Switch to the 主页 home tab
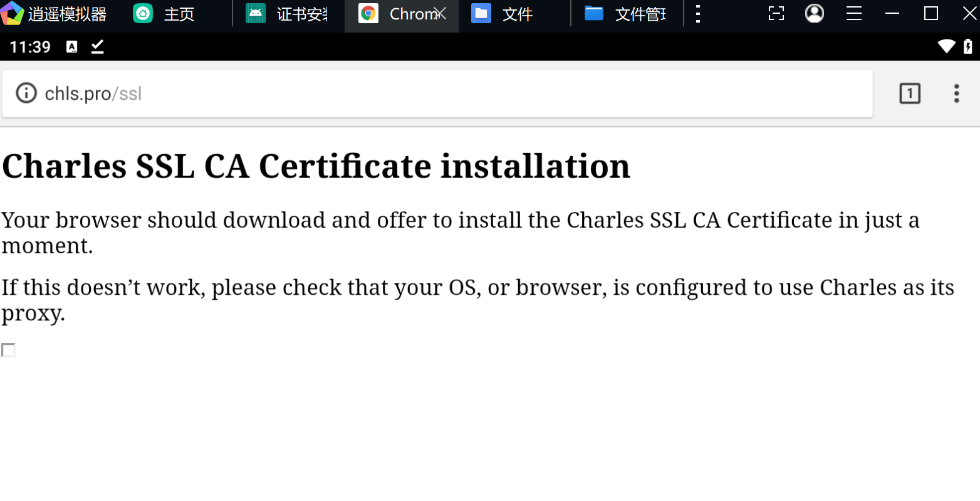 tap(164, 14)
